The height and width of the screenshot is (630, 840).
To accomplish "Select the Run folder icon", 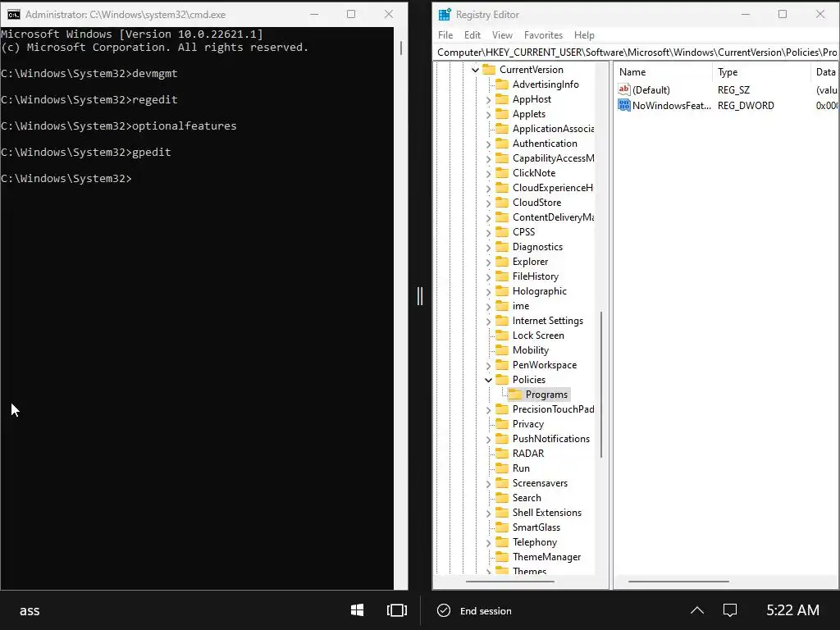I will tap(502, 468).
